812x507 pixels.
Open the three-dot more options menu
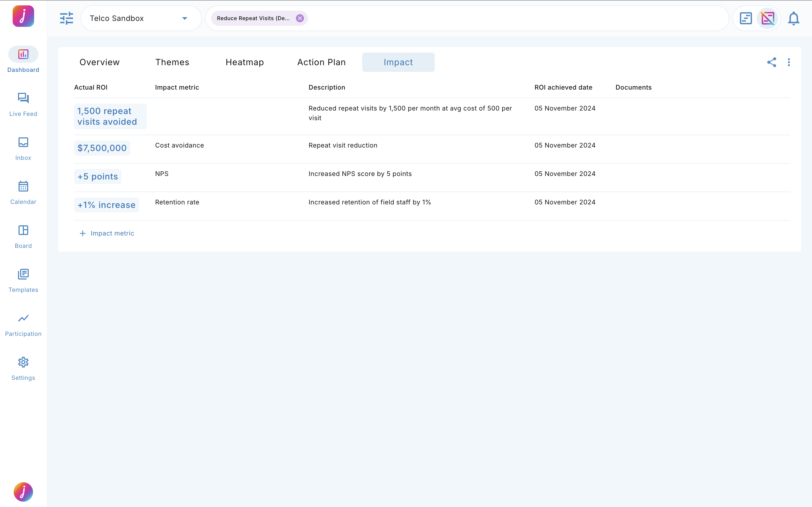click(789, 62)
